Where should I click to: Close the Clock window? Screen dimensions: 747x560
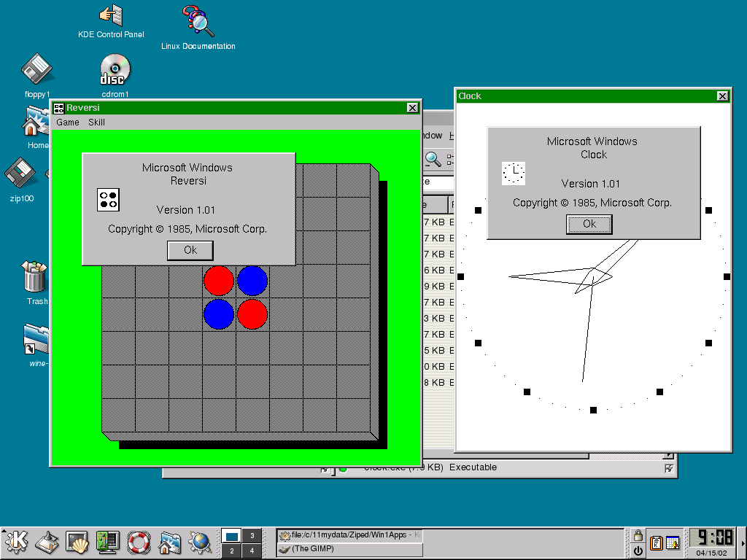tap(722, 96)
